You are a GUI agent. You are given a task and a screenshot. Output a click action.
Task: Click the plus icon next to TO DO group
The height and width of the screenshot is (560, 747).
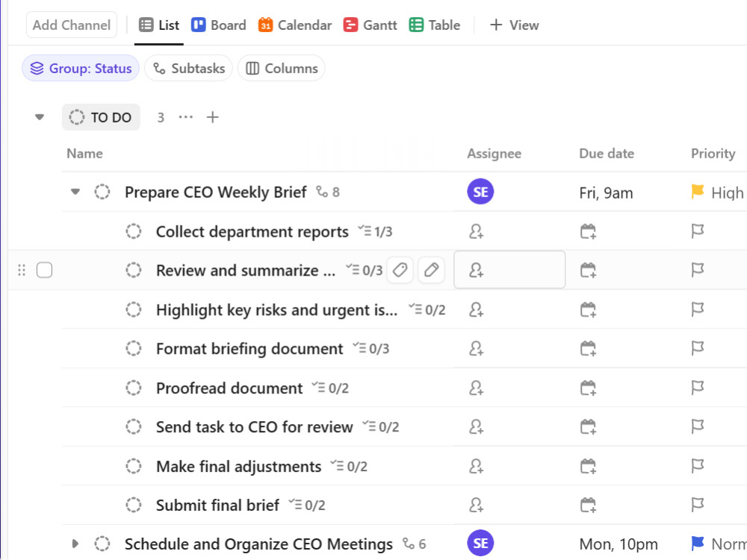coord(212,117)
